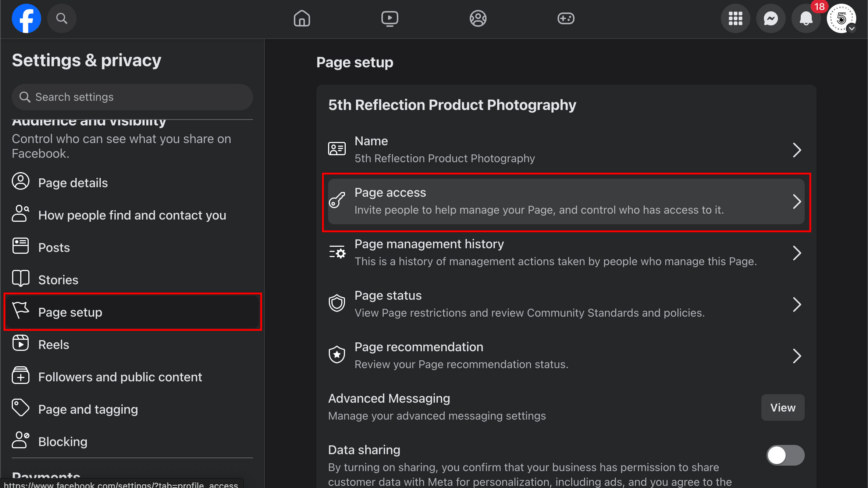Click the Search settings field

tap(132, 97)
